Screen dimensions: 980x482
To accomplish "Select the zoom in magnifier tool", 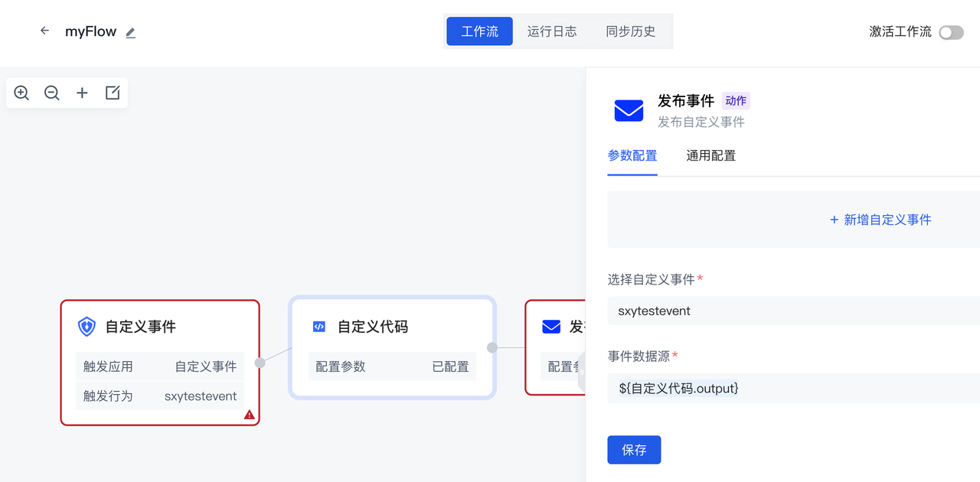I will [21, 93].
